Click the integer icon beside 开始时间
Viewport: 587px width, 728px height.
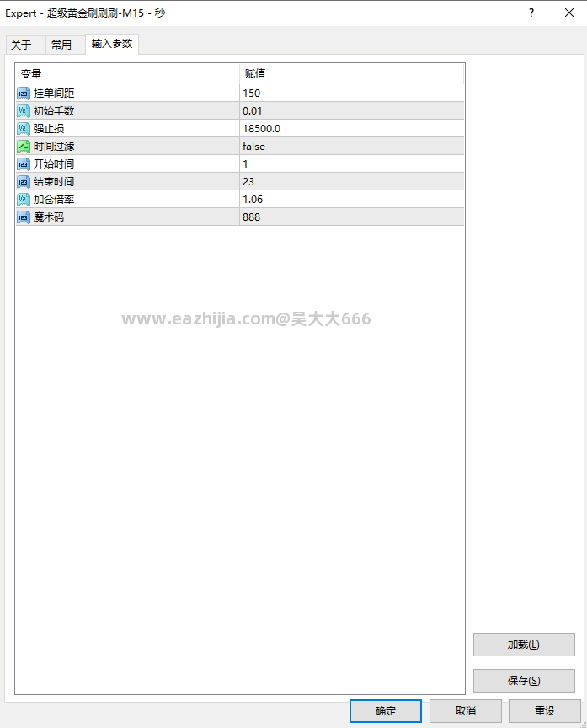(x=24, y=164)
